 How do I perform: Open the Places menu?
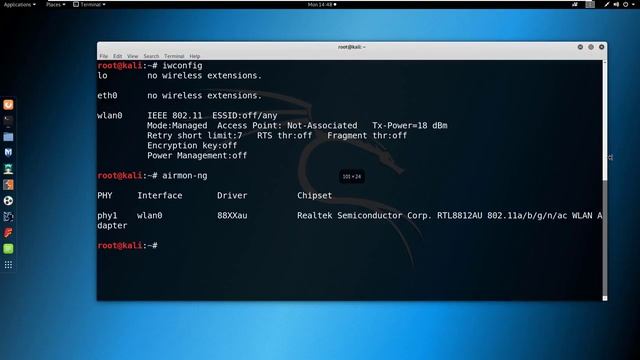pos(56,4)
